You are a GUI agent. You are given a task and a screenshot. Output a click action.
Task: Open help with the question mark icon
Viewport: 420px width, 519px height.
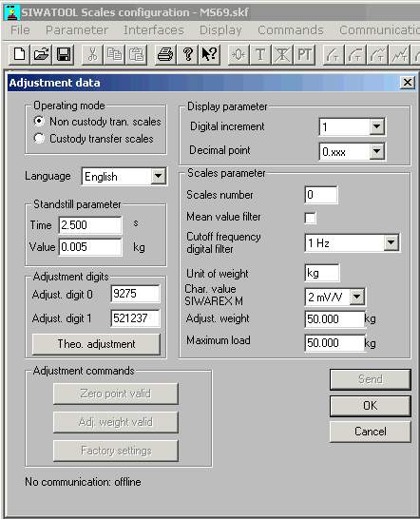(187, 54)
